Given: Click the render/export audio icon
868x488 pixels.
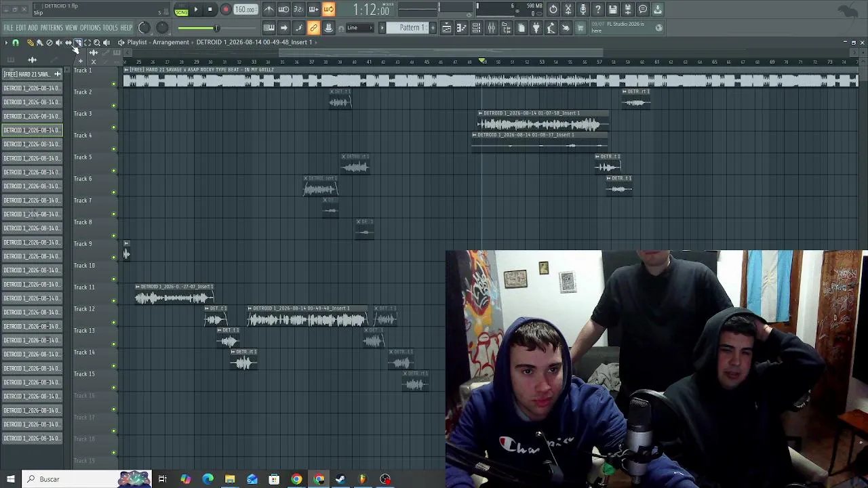Looking at the screenshot, I should (628, 9).
